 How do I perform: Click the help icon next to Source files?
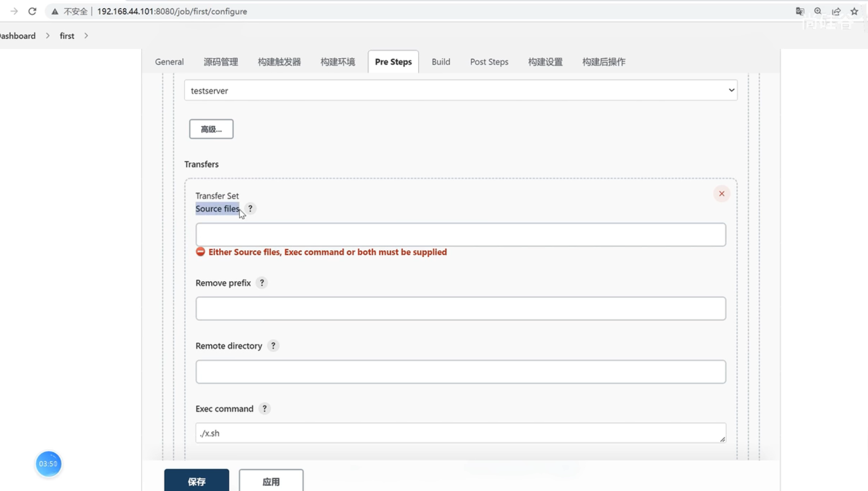pyautogui.click(x=250, y=208)
